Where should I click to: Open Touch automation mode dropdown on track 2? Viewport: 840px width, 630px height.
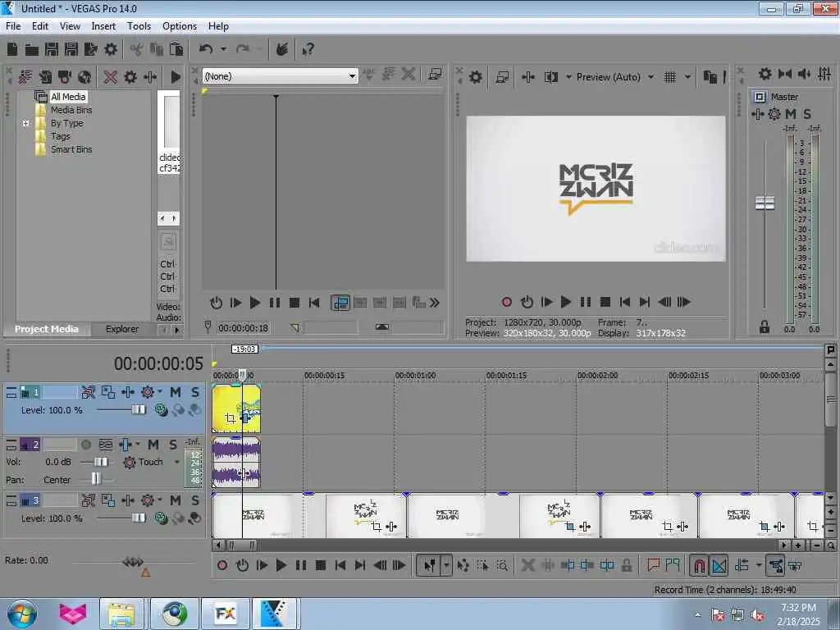[x=177, y=462]
